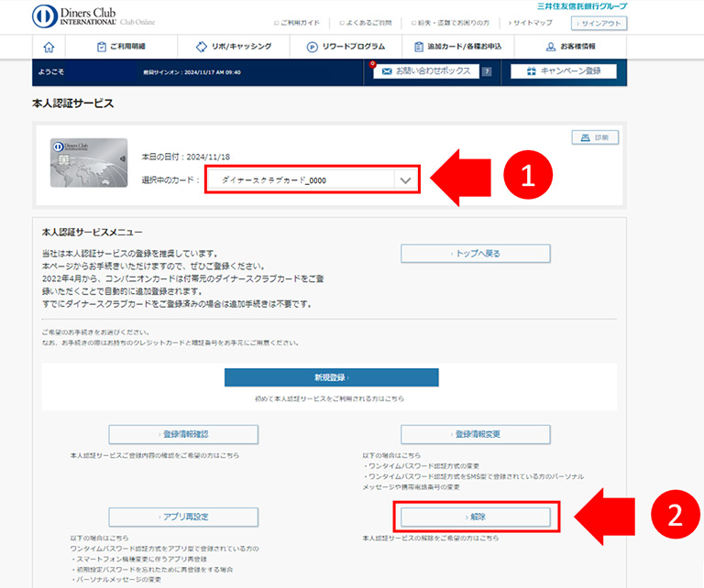Image resolution: width=704 pixels, height=588 pixels.
Task: Click the アプリ再設定 button
Action: tap(183, 517)
